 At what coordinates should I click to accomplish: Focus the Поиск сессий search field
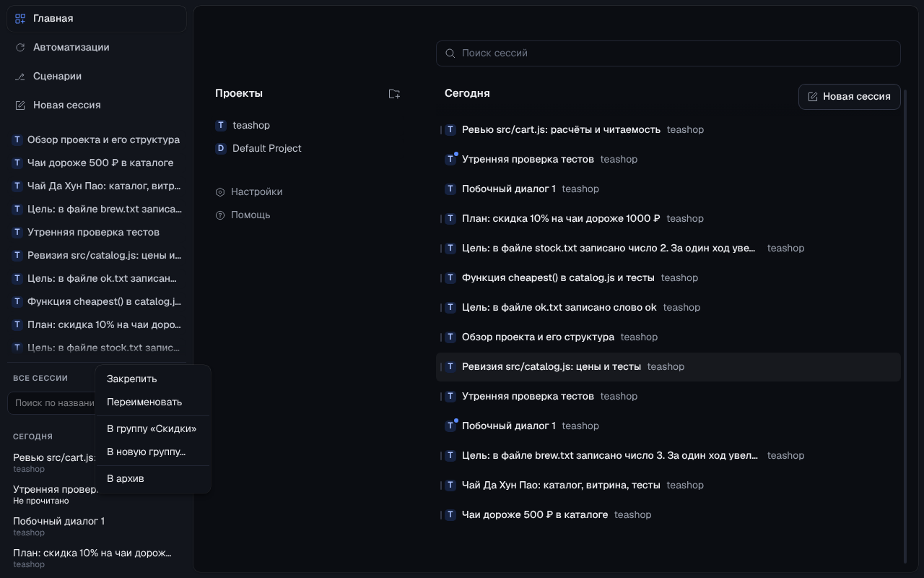coord(668,53)
